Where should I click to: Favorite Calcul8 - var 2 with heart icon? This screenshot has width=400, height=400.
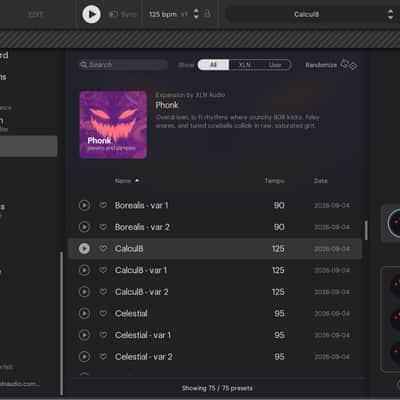point(103,292)
